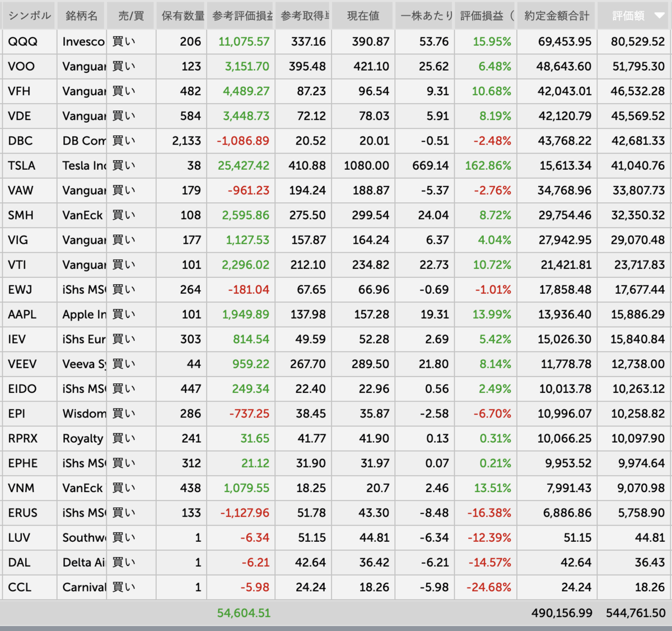Click DBC quantity 2,133

tap(186, 141)
